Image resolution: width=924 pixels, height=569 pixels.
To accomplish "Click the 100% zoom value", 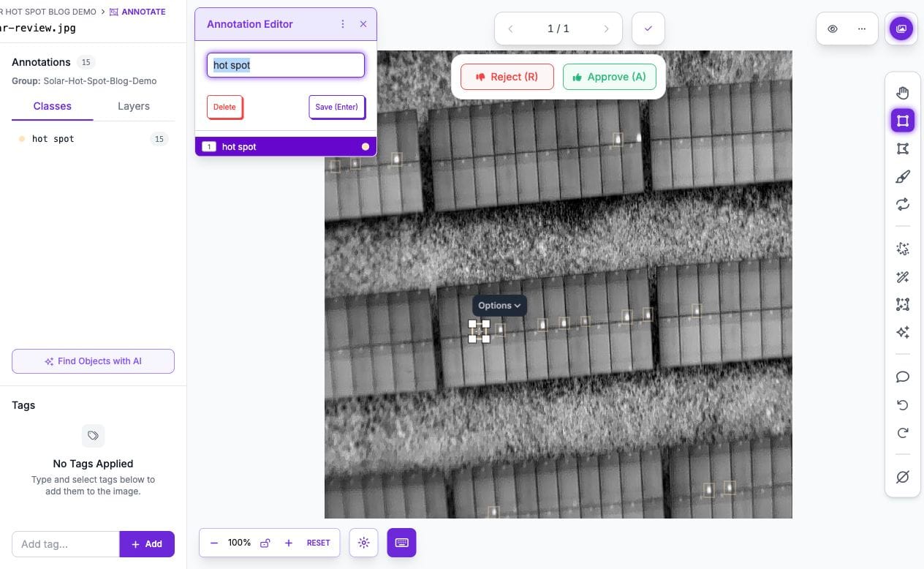I will click(239, 543).
